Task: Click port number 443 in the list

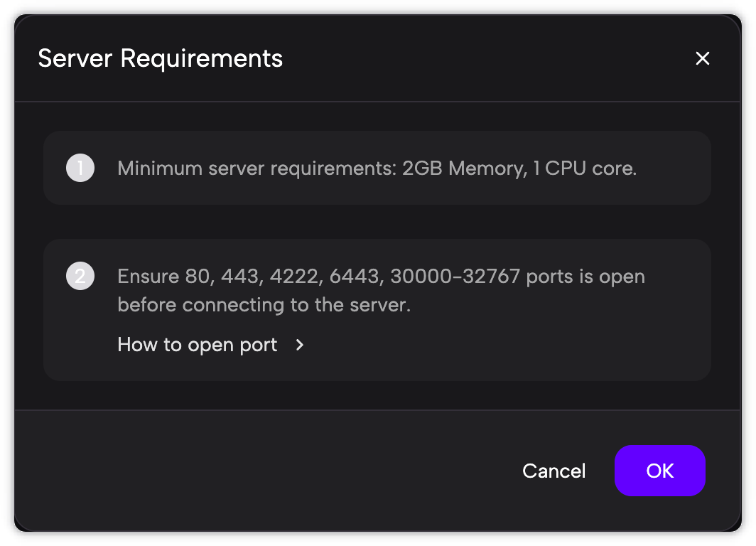Action: [239, 277]
